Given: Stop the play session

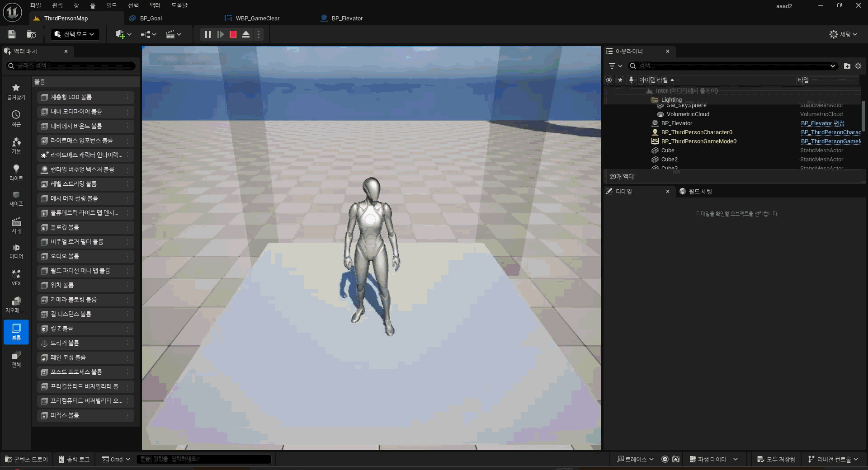Looking at the screenshot, I should (x=233, y=34).
